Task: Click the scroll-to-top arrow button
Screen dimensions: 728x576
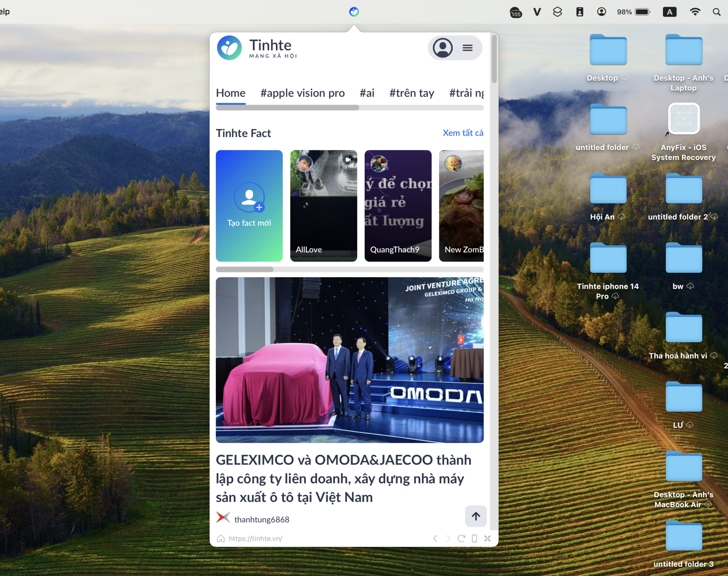Action: (x=476, y=516)
